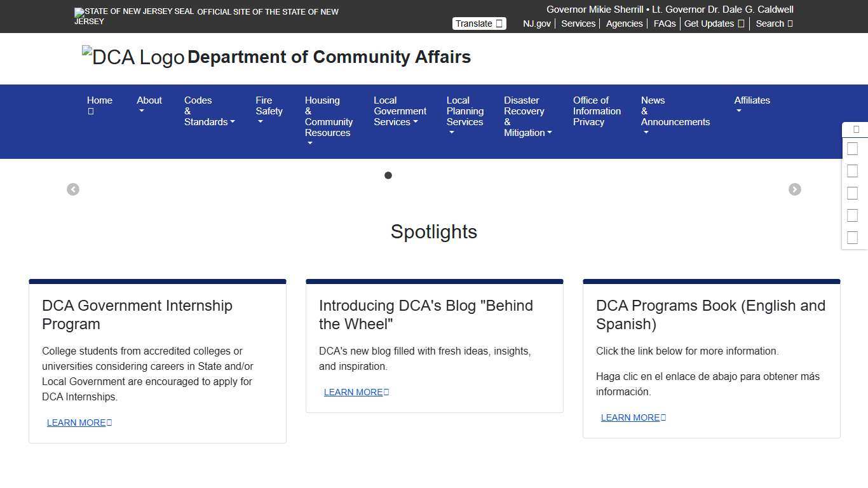Click the Get Updates envelope icon
868x488 pixels.
coord(740,24)
